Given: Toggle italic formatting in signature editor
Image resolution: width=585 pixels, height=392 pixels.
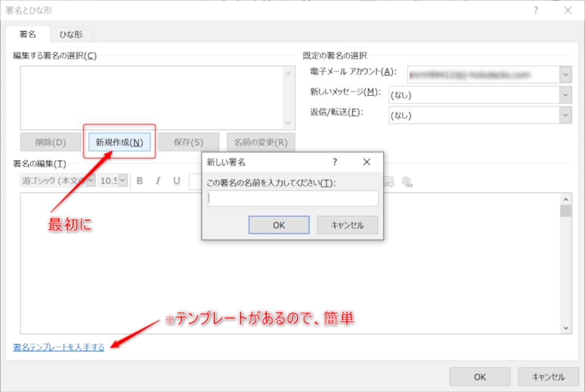Looking at the screenshot, I should (x=158, y=181).
